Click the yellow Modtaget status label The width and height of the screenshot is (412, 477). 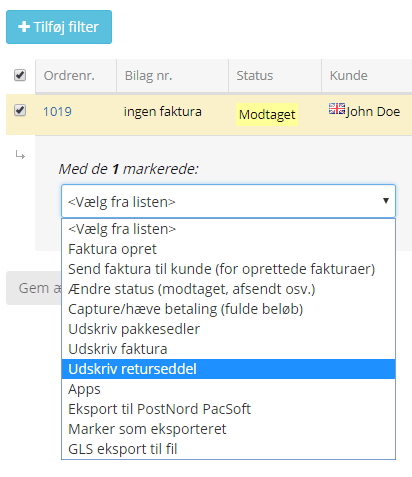coord(267,115)
